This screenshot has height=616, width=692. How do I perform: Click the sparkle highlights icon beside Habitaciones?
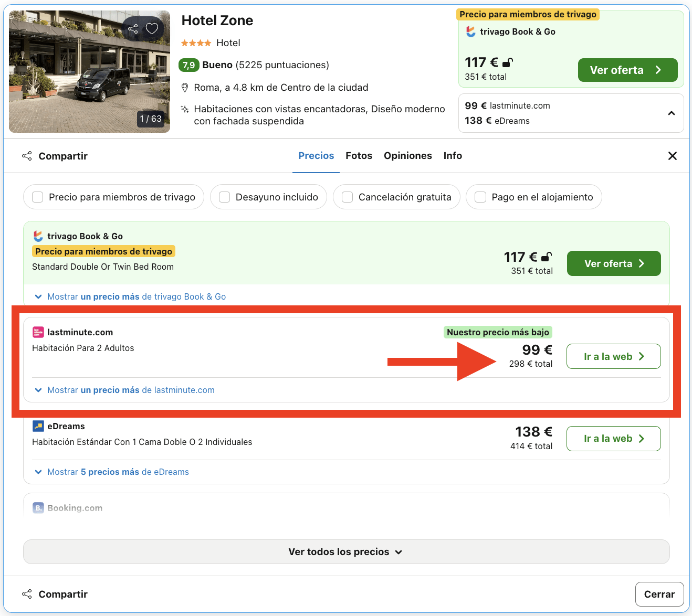pos(185,109)
